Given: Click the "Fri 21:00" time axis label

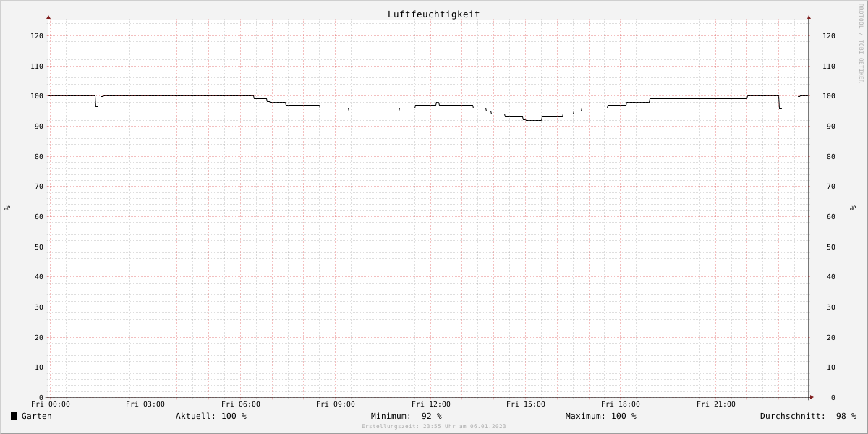Looking at the screenshot, I should 716,404.
